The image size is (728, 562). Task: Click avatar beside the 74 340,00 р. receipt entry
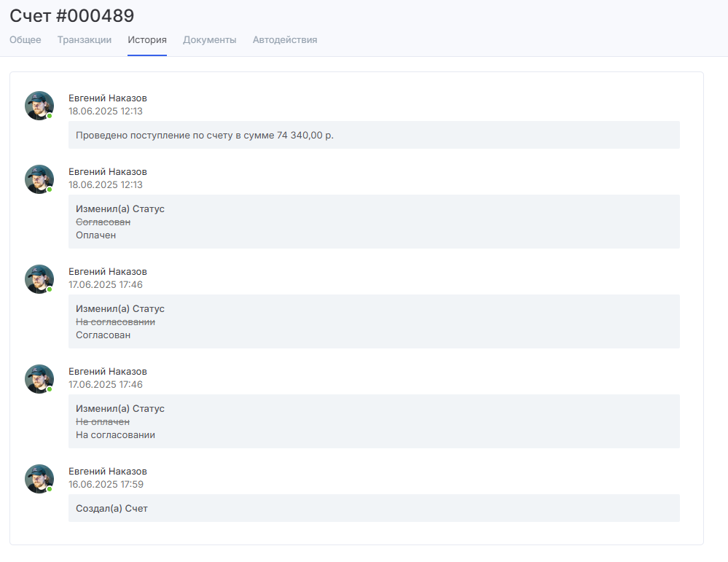(39, 106)
